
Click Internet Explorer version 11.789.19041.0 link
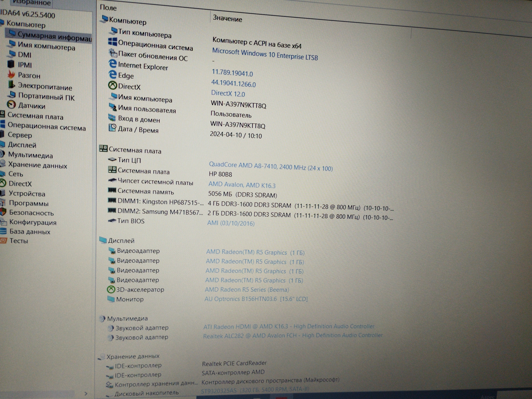pyautogui.click(x=232, y=73)
